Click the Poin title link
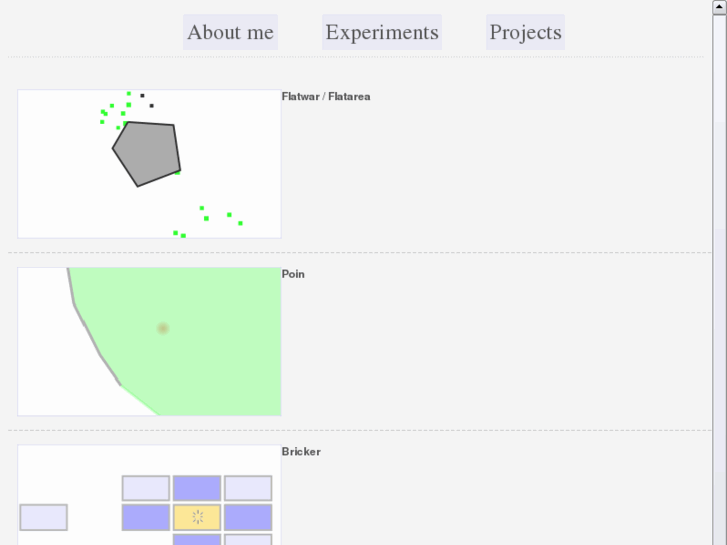Screen dimensions: 727x545 click(293, 274)
